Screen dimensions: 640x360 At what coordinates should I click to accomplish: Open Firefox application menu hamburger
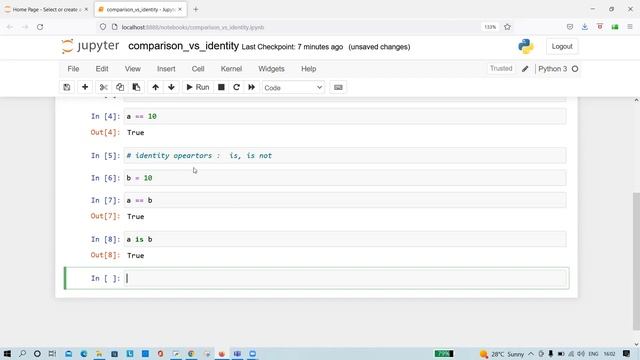630,27
